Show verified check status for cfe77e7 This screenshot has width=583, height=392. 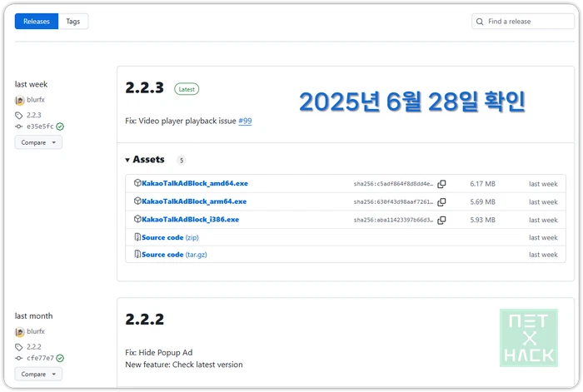pyautogui.click(x=60, y=358)
